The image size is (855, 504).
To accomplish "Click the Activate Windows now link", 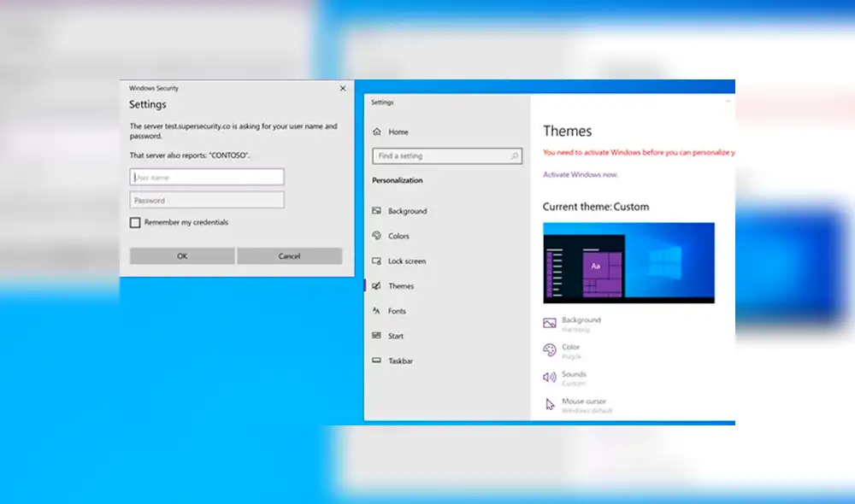I will point(581,173).
